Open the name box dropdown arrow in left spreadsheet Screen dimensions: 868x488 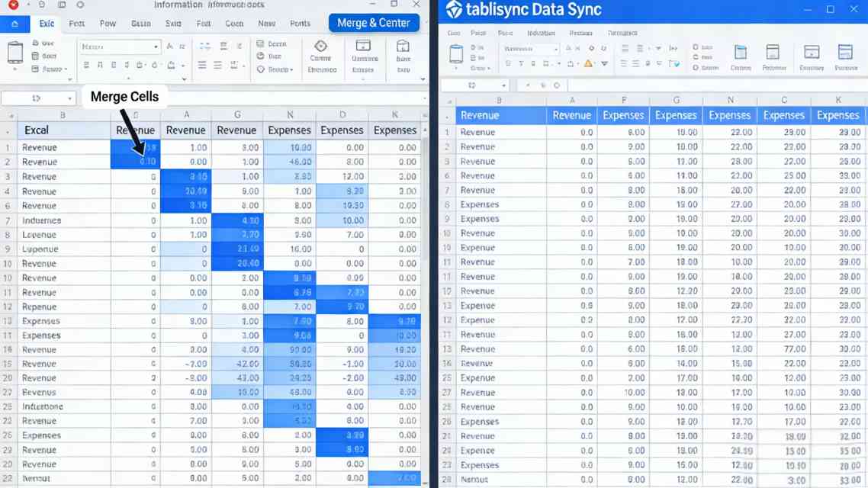[69, 98]
